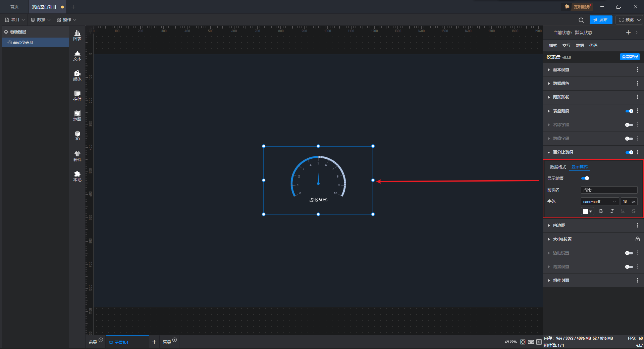Click the 定制服务 button
This screenshot has width=644, height=349.
[578, 7]
